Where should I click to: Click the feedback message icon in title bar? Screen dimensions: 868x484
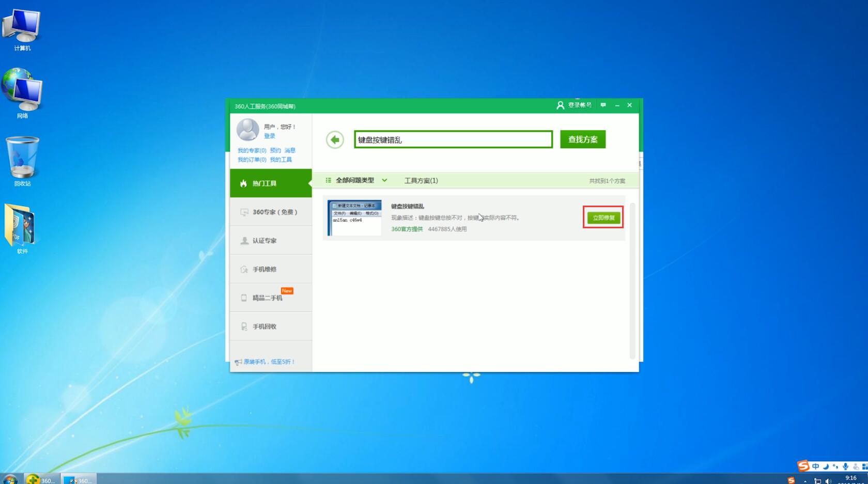[x=603, y=105]
